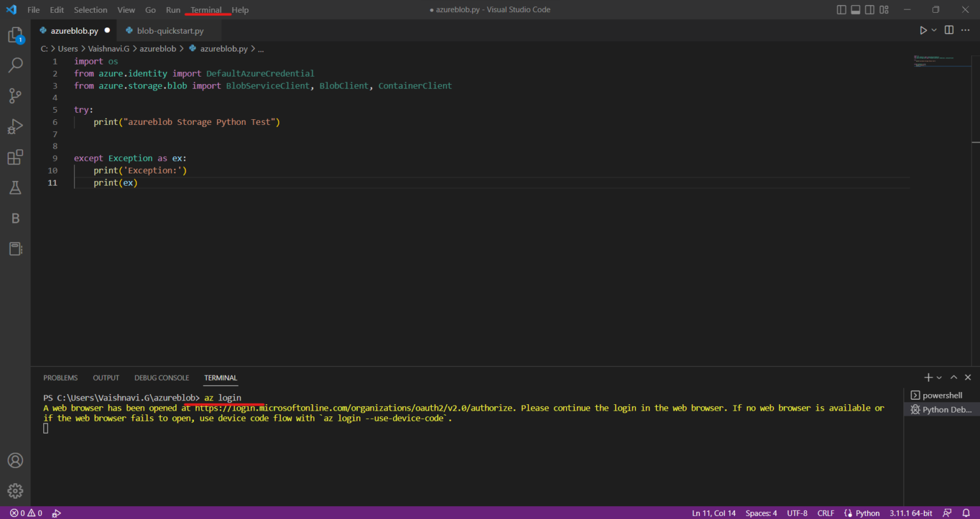980x519 pixels.
Task: Click the CRLF line ending indicator
Action: coord(826,513)
